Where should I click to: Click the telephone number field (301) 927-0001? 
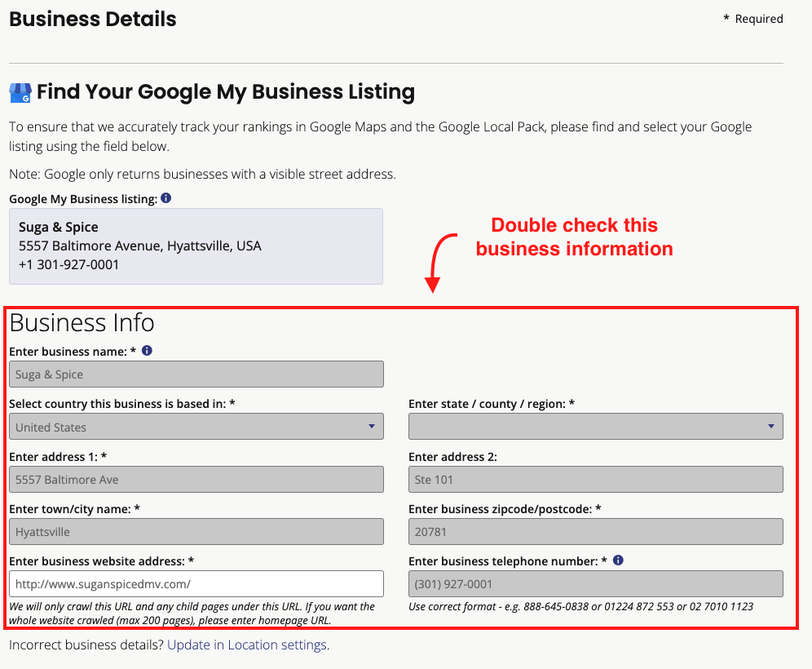[x=595, y=584]
